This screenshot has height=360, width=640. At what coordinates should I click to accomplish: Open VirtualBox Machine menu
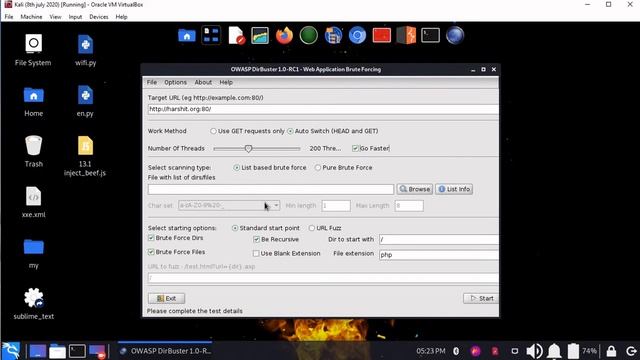(31, 17)
